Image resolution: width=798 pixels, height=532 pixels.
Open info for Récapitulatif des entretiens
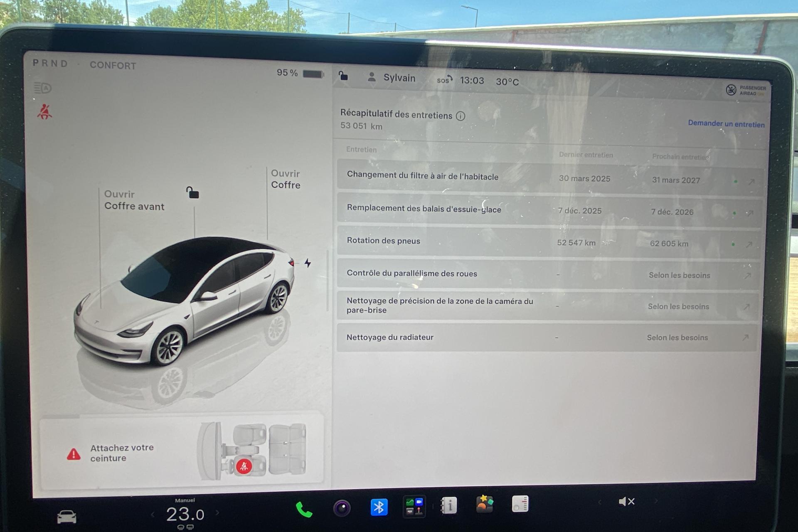461,116
